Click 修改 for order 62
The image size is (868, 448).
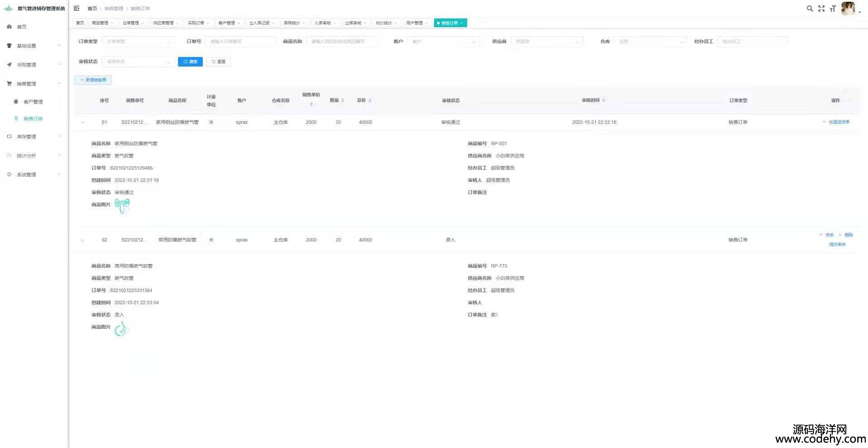(826, 235)
